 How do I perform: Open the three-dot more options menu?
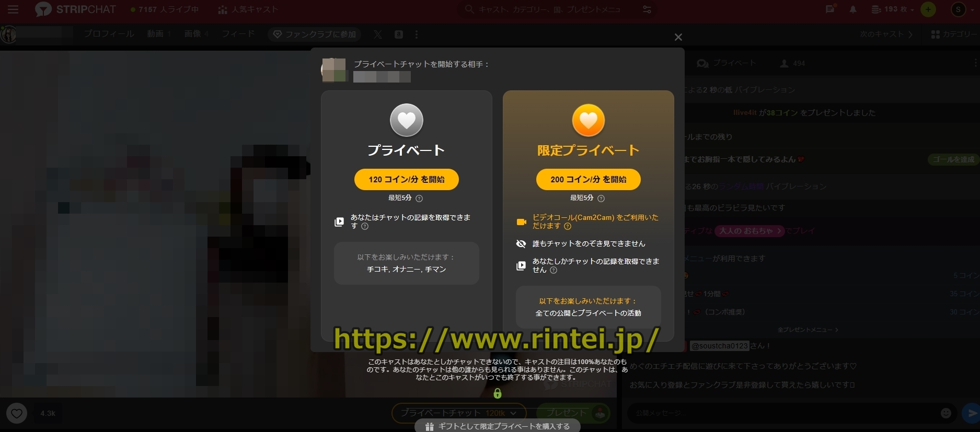coord(416,34)
